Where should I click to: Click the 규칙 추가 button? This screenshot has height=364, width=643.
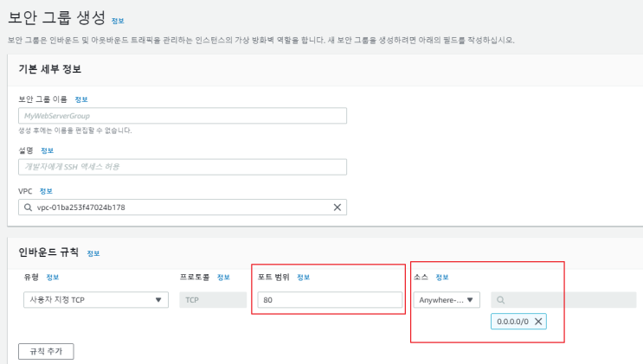point(46,351)
